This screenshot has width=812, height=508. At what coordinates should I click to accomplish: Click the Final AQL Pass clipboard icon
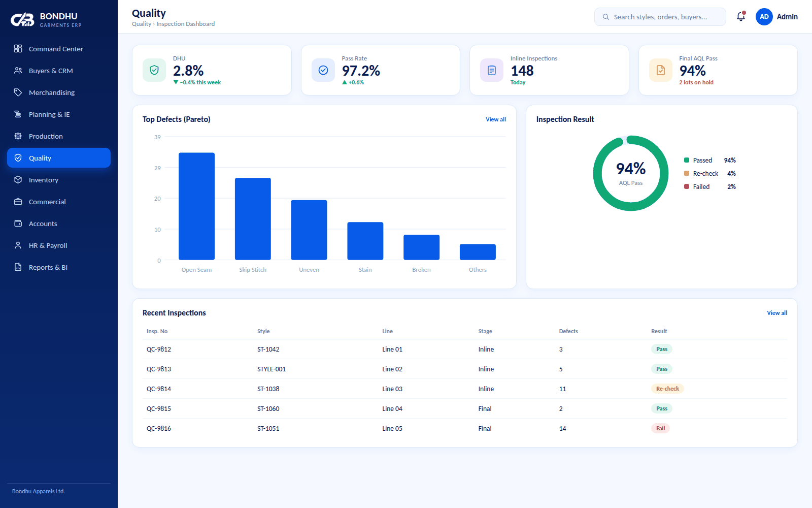point(661,70)
